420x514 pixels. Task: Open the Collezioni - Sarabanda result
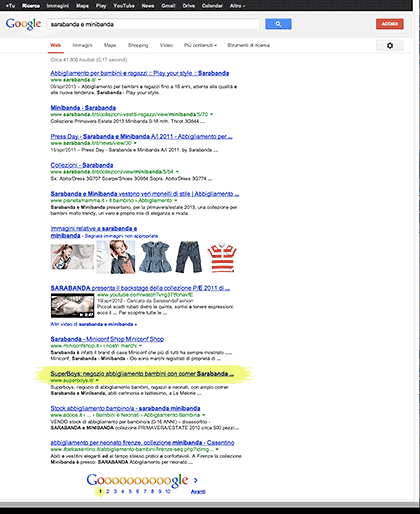point(82,165)
